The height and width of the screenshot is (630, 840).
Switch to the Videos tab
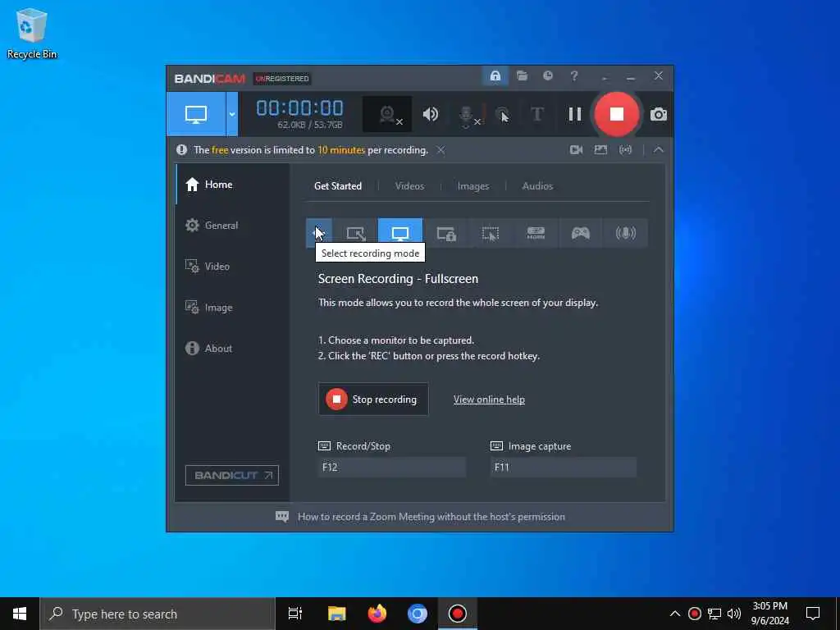[409, 186]
